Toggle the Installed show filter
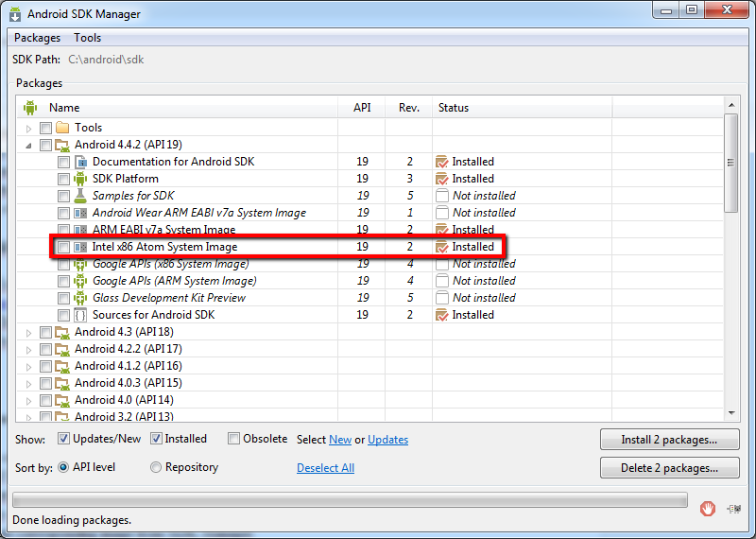This screenshot has height=539, width=756. pyautogui.click(x=156, y=438)
